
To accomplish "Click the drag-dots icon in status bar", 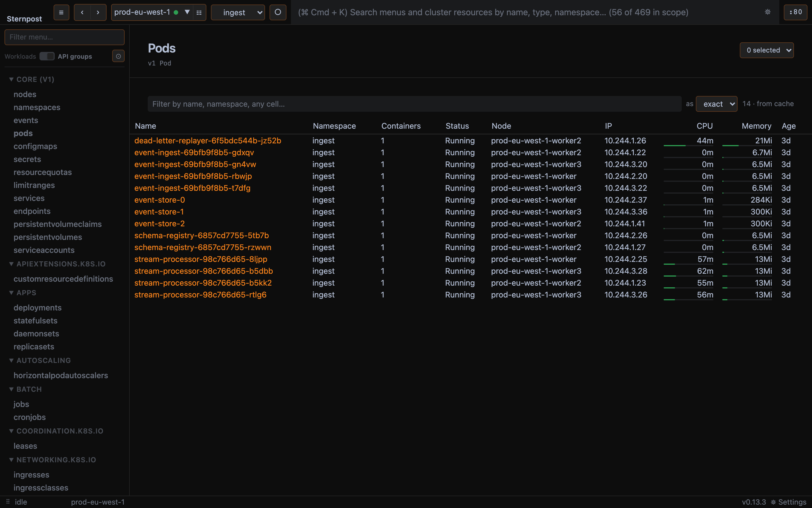I will click(8, 502).
